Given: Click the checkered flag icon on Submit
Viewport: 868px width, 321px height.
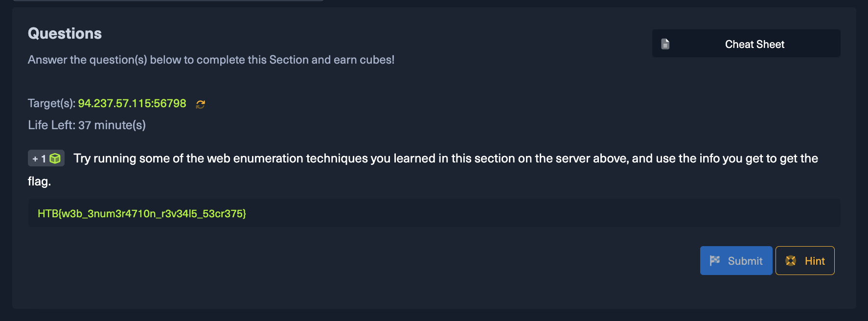Looking at the screenshot, I should [715, 261].
